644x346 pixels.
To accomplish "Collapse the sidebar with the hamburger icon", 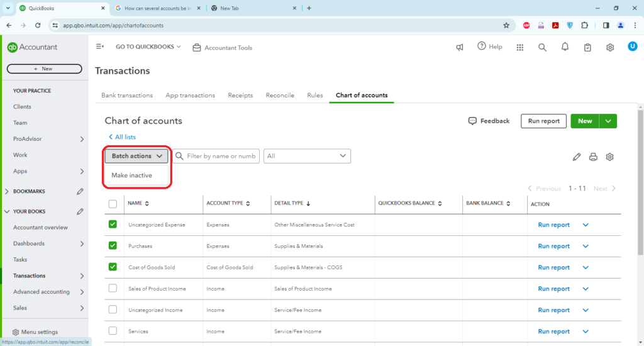I will coord(99,47).
